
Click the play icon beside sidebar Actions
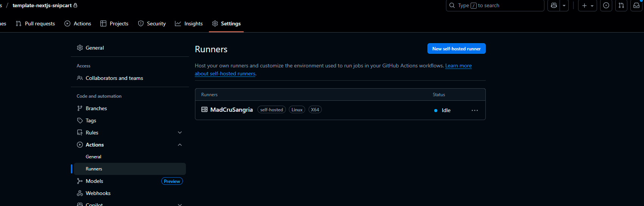[80, 145]
